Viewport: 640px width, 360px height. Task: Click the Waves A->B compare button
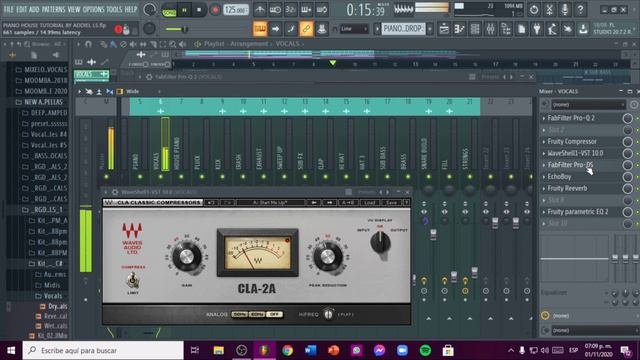click(x=348, y=202)
